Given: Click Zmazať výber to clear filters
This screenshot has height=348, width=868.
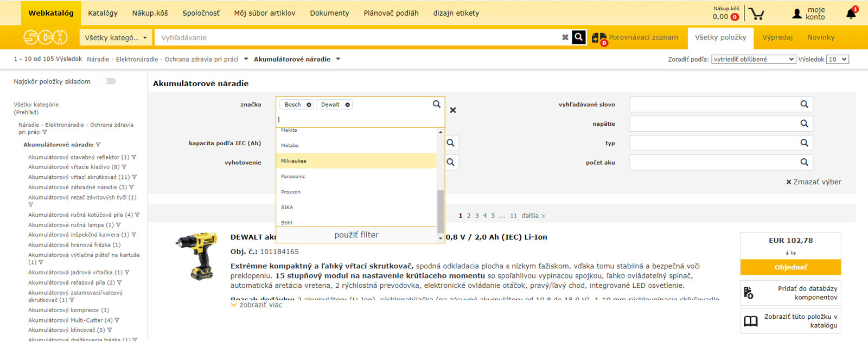Looking at the screenshot, I should (814, 182).
